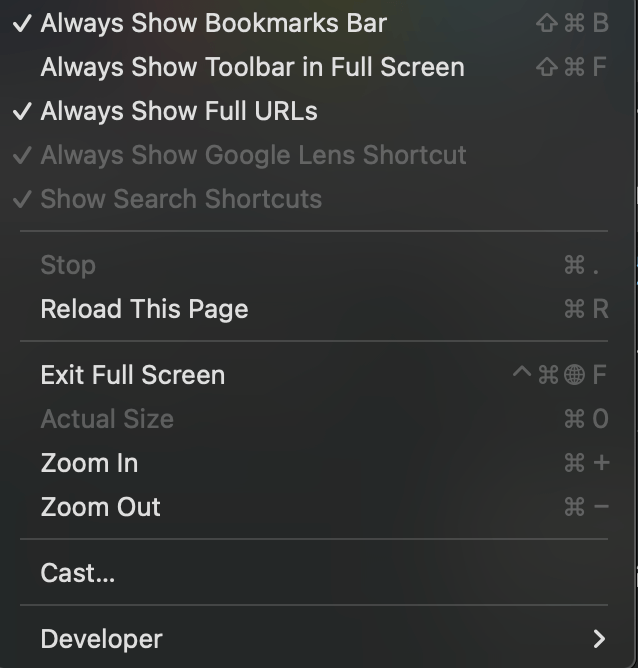Toggle Always Show Bookmarks Bar
The image size is (638, 668).
213,23
